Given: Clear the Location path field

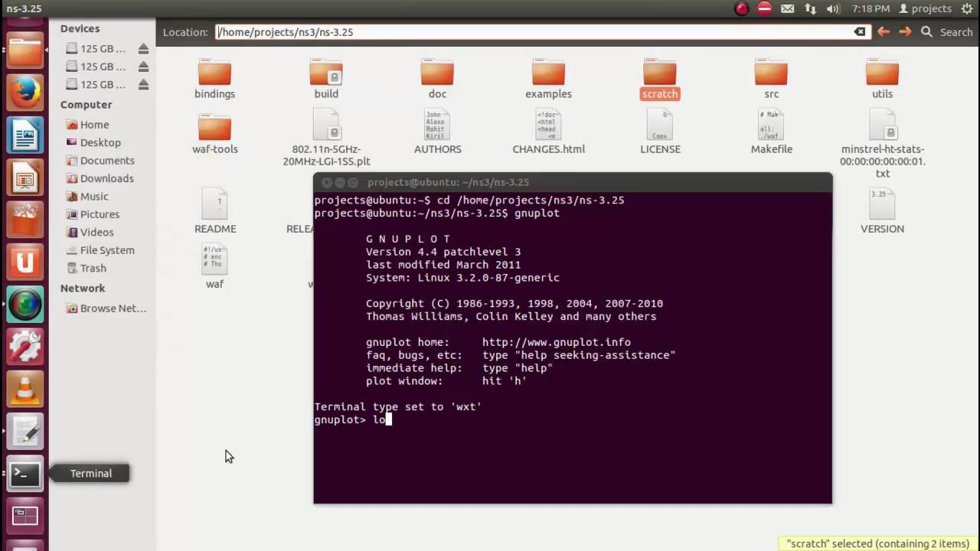Looking at the screenshot, I should coord(860,32).
